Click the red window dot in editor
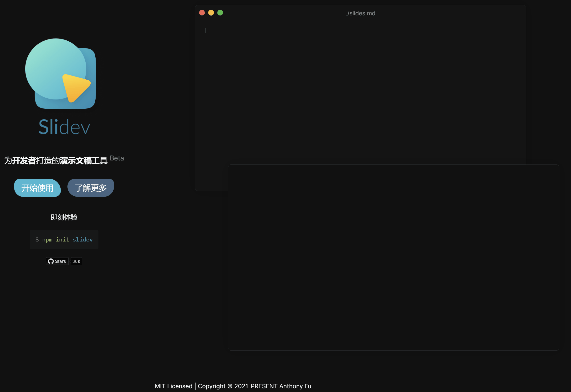 pyautogui.click(x=202, y=13)
